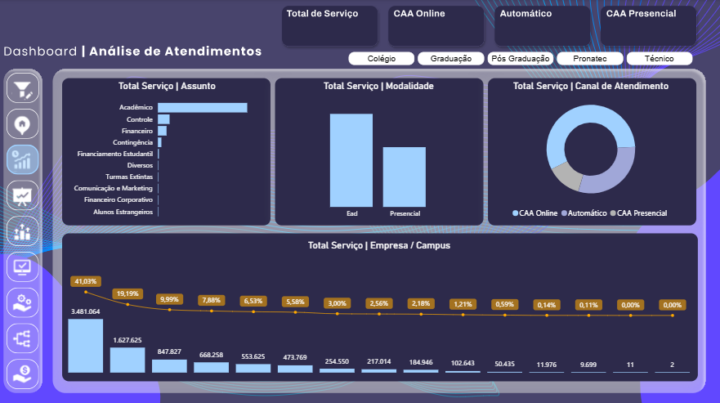Click the hand holding coin icon
The image size is (720, 403).
[x=22, y=374]
